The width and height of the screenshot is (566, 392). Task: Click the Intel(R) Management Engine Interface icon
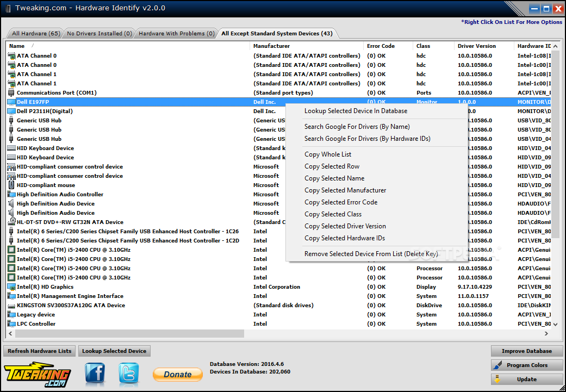point(11,296)
